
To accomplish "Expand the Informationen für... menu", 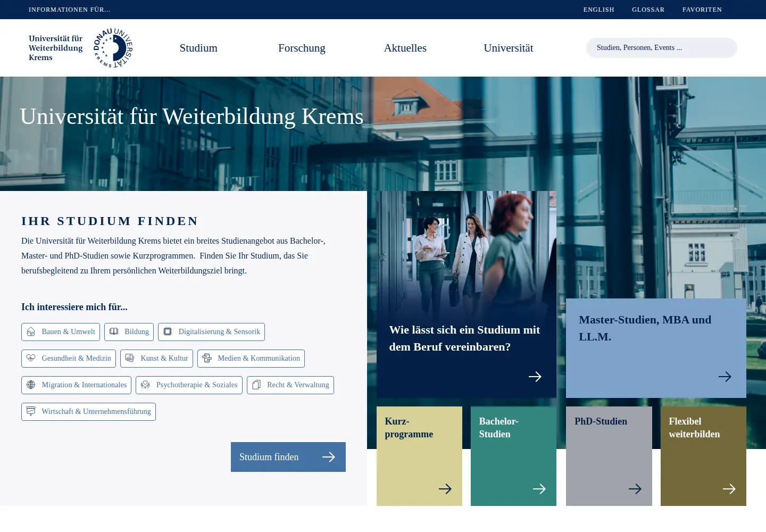I will 70,10.
